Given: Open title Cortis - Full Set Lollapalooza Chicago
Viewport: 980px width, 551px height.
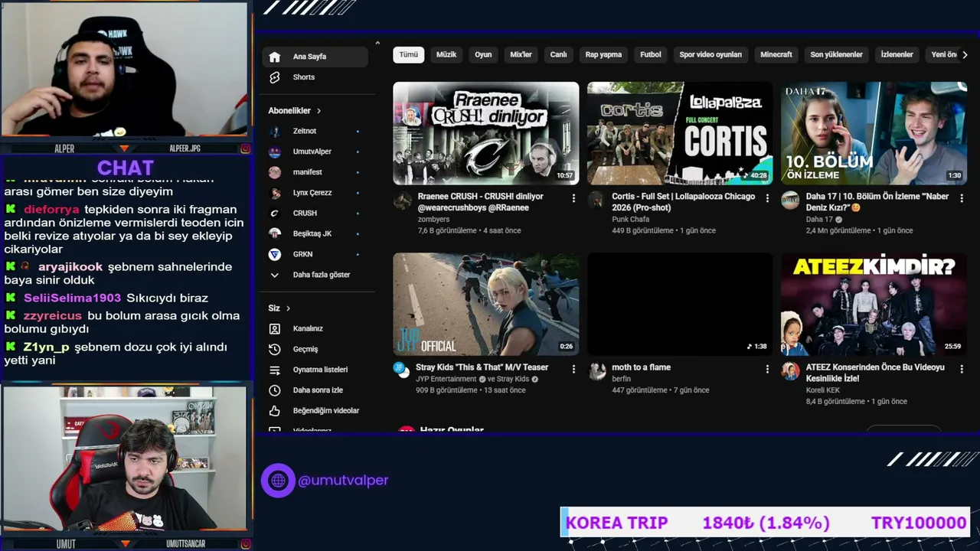Looking at the screenshot, I should (683, 202).
